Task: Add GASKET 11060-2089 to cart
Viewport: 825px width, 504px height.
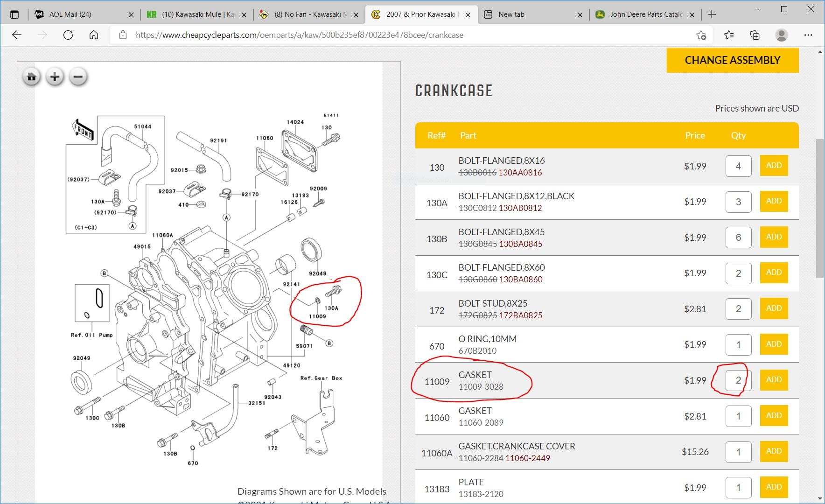Action: (774, 416)
